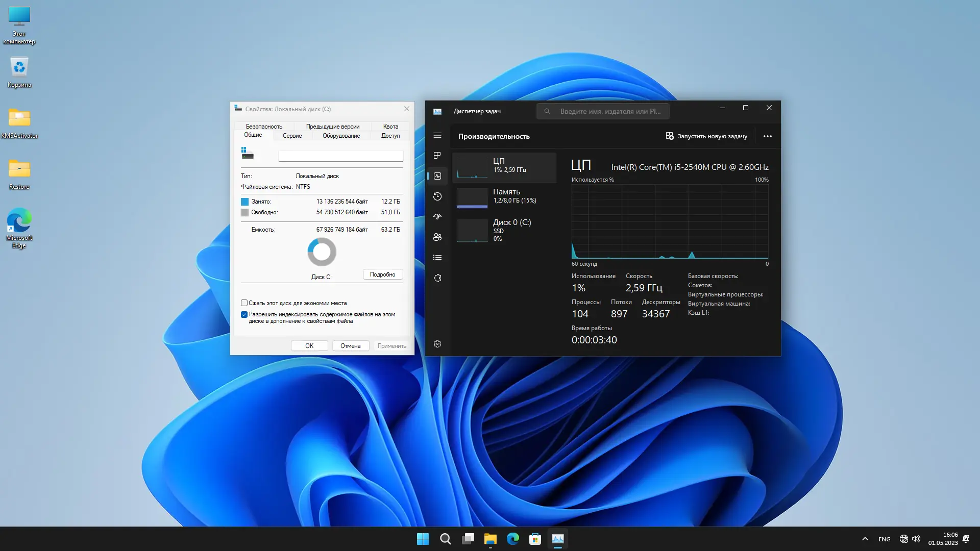The image size is (980, 551).
Task: Click the Run new task button
Action: 706,136
